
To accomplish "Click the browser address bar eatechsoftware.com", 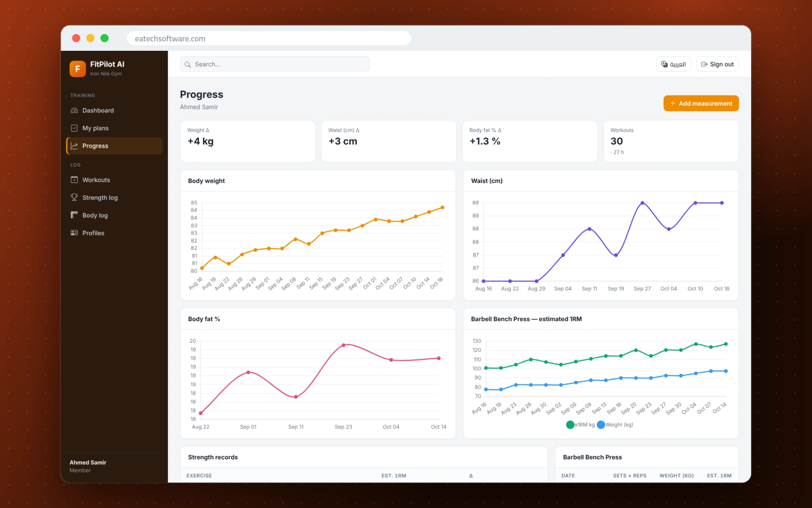I will [x=269, y=38].
